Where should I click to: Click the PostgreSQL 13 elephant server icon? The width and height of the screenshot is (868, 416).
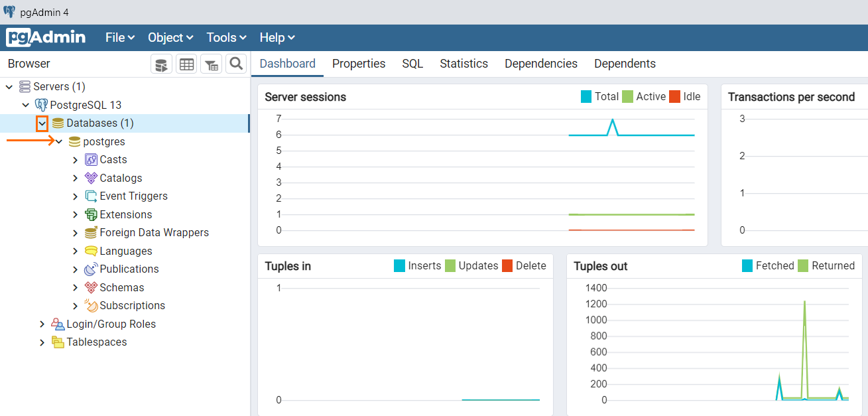[x=41, y=105]
